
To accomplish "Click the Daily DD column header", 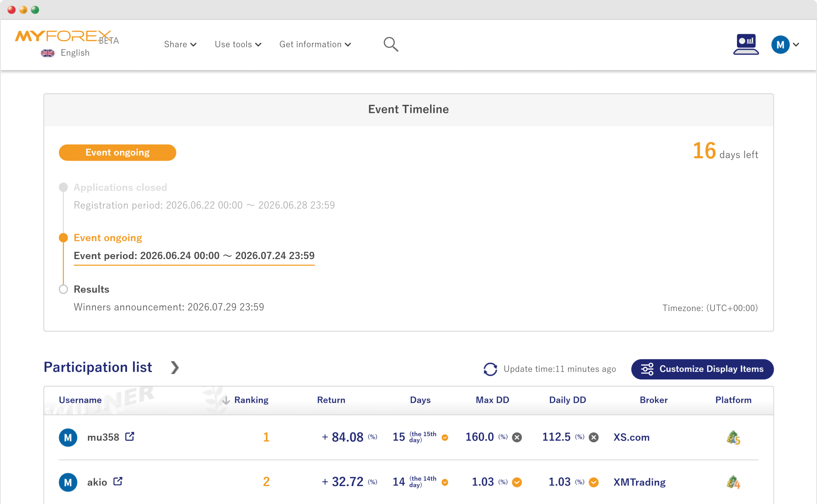I will coord(567,400).
